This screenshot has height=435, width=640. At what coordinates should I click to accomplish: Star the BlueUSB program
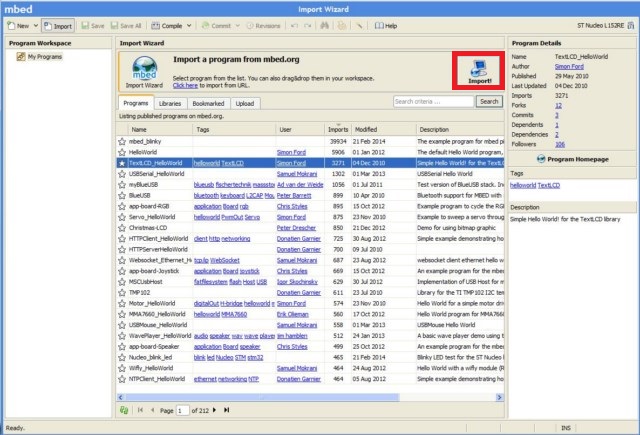(x=122, y=195)
